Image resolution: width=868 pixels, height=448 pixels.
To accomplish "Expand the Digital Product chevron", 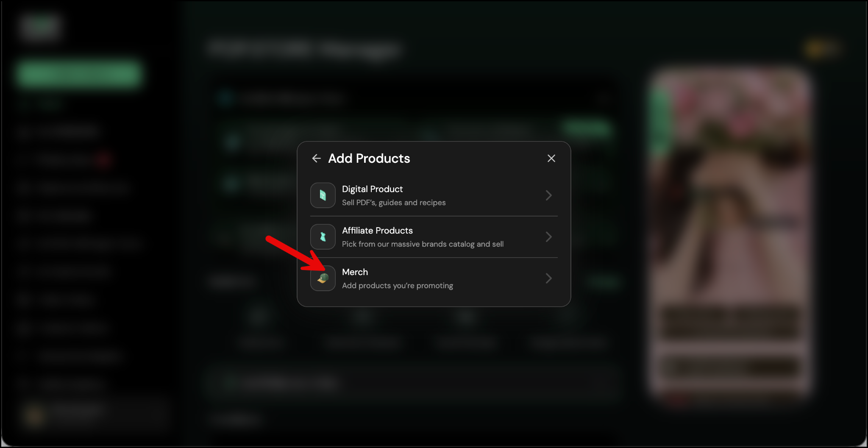I will [x=548, y=195].
